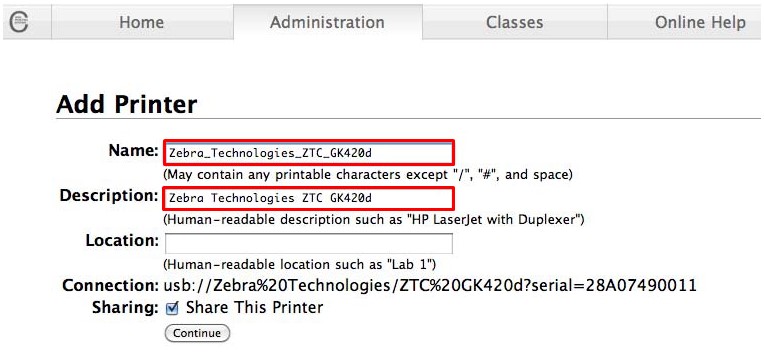The width and height of the screenshot is (764, 364).
Task: Click the "Sharing:" label
Action: pyautogui.click(x=125, y=308)
